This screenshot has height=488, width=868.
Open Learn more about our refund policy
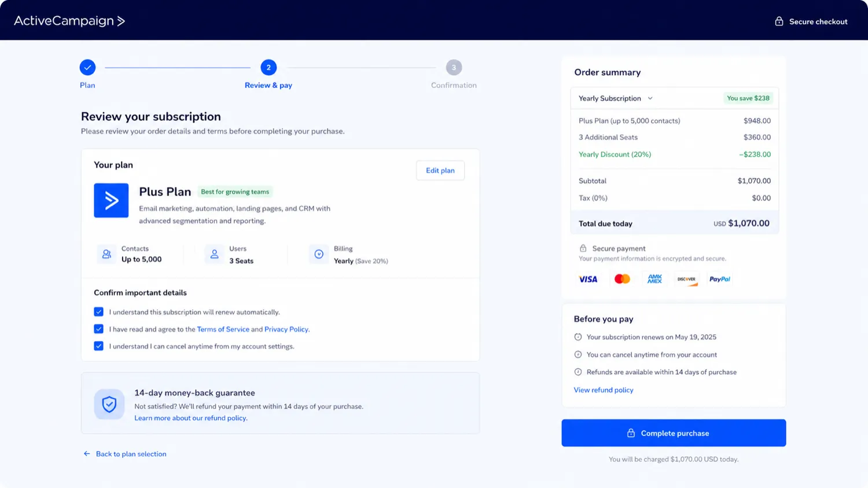click(190, 418)
